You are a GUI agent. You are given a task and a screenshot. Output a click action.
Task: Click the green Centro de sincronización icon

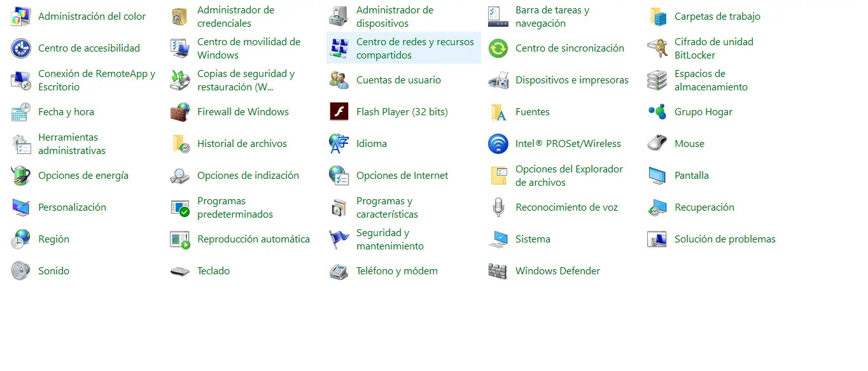click(x=498, y=48)
